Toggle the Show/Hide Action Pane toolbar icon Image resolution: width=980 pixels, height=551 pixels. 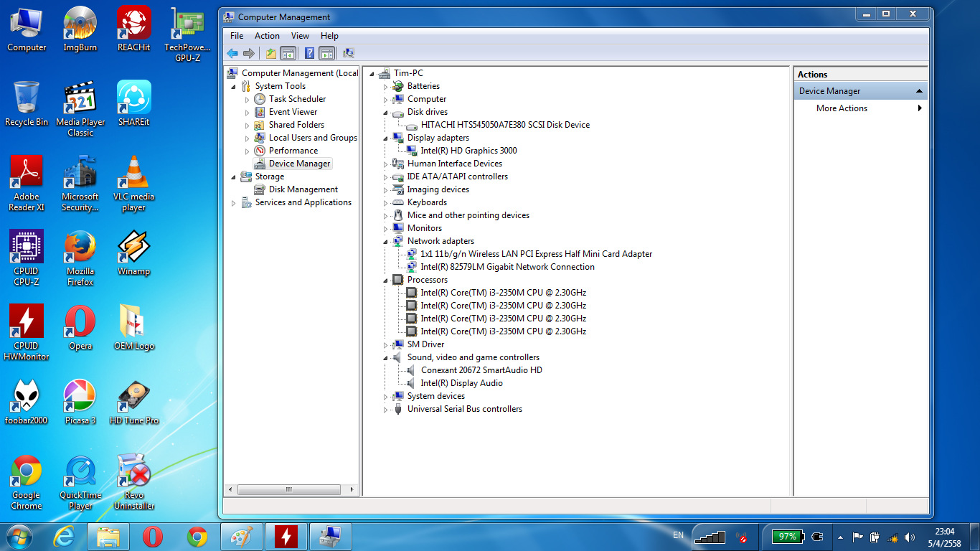pyautogui.click(x=326, y=53)
